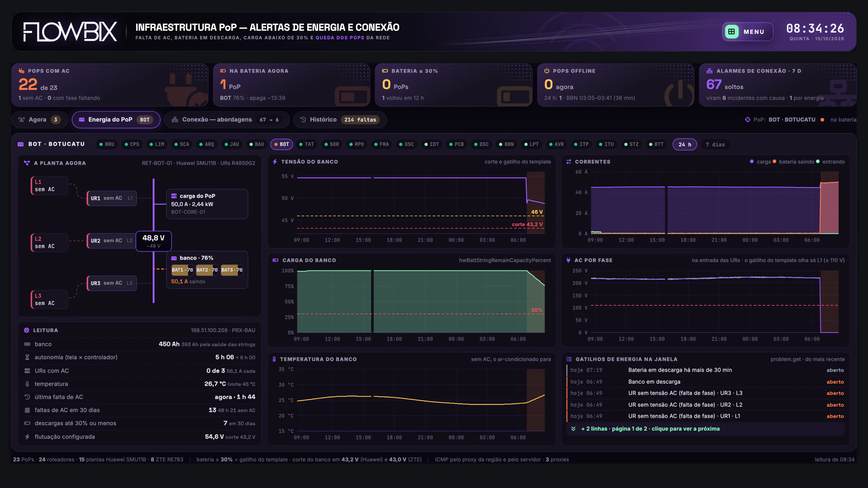868x488 pixels.
Task: Click network icon in ALARMES DE CONEXÃO card
Action: coord(709,71)
